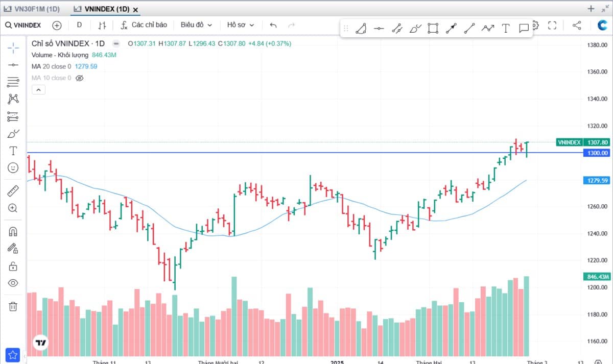Open the forecasting and measurement tools
Screen dimensions: 613x364
[x=13, y=116]
